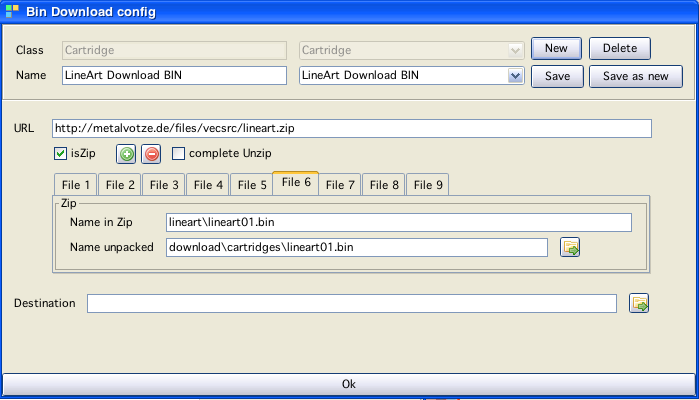
Task: Focus the Name in Zip field
Action: click(398, 222)
